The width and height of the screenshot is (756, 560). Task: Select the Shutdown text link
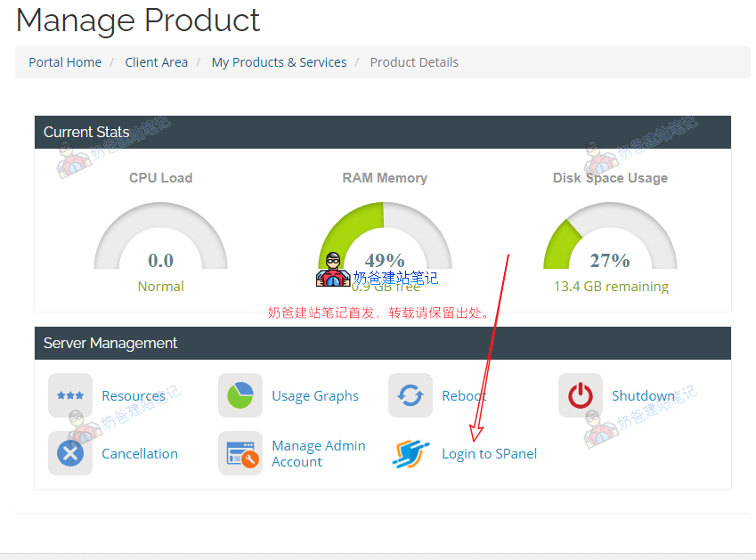tap(643, 396)
